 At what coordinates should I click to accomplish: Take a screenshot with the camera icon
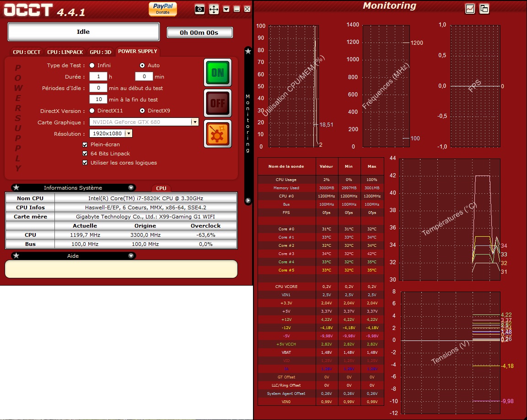[x=199, y=9]
